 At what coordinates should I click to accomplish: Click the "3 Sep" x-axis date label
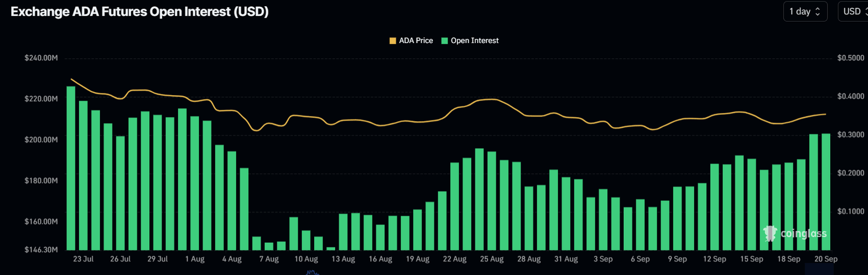[603, 259]
